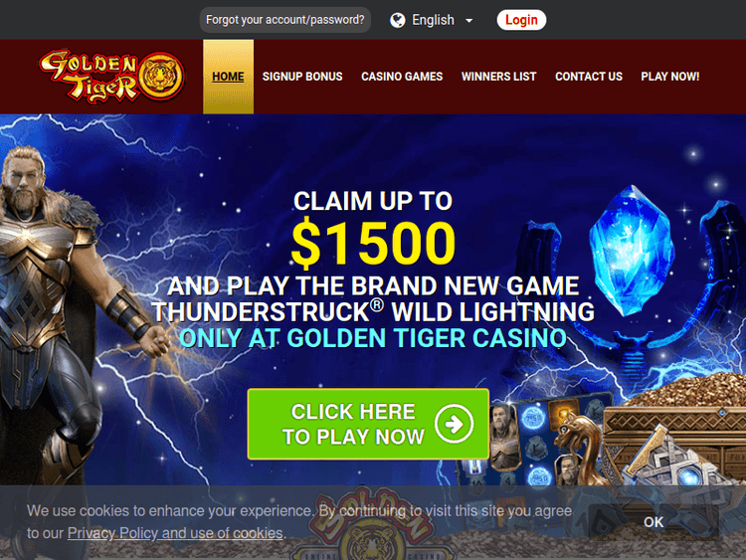Click the globe language icon
This screenshot has height=560, width=746.
(397, 20)
